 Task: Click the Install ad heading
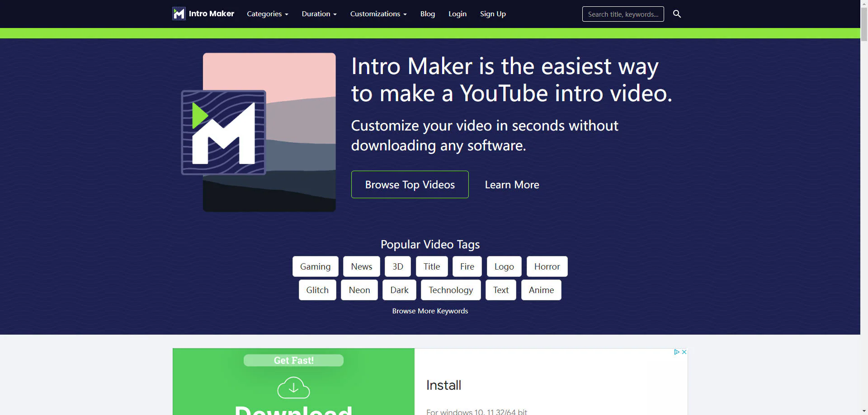pyautogui.click(x=443, y=385)
